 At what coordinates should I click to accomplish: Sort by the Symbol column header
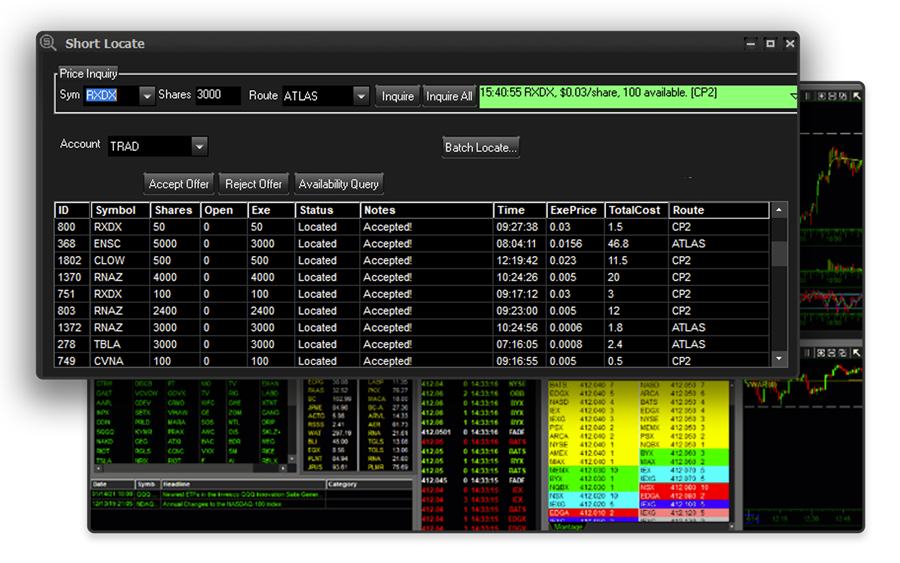pyautogui.click(x=121, y=210)
